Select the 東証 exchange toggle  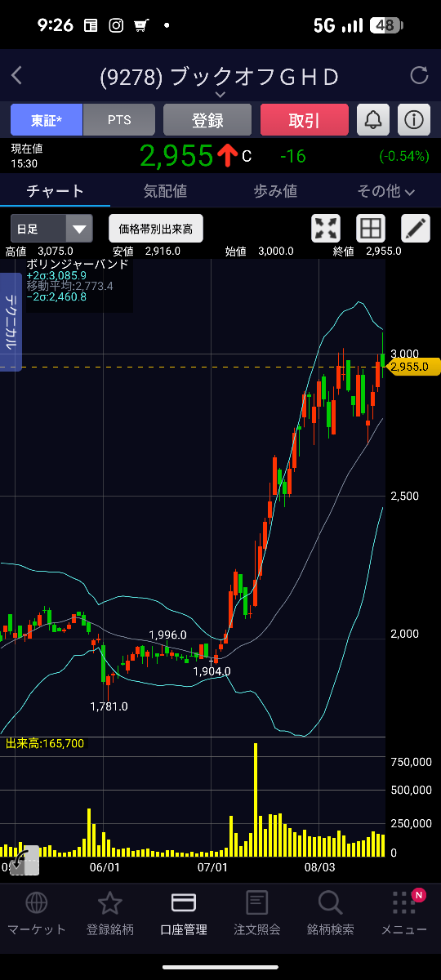(47, 120)
